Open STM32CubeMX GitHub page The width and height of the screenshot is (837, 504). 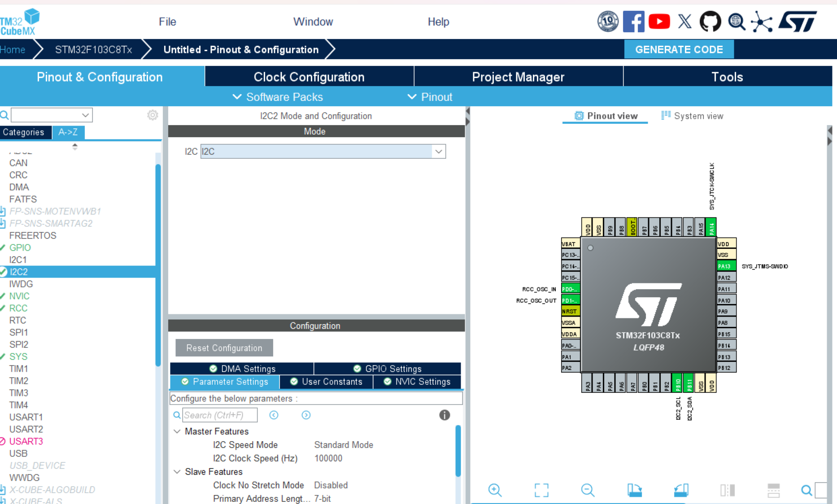710,21
